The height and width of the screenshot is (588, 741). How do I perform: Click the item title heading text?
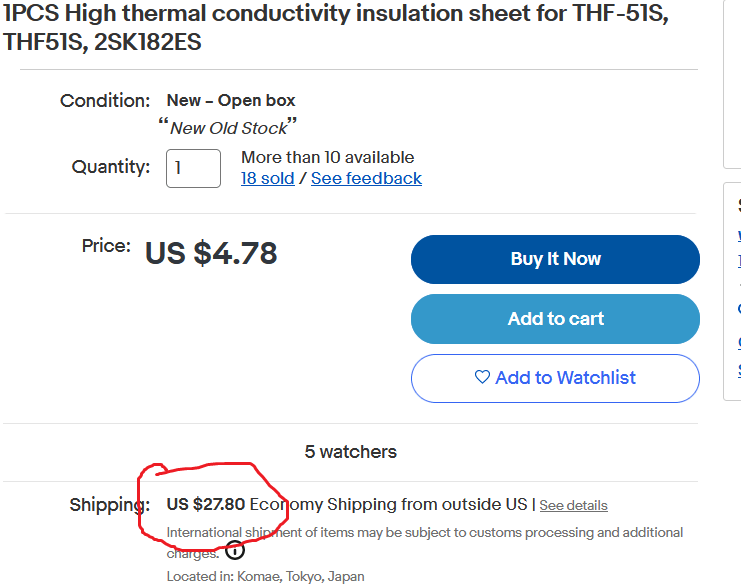coord(336,27)
